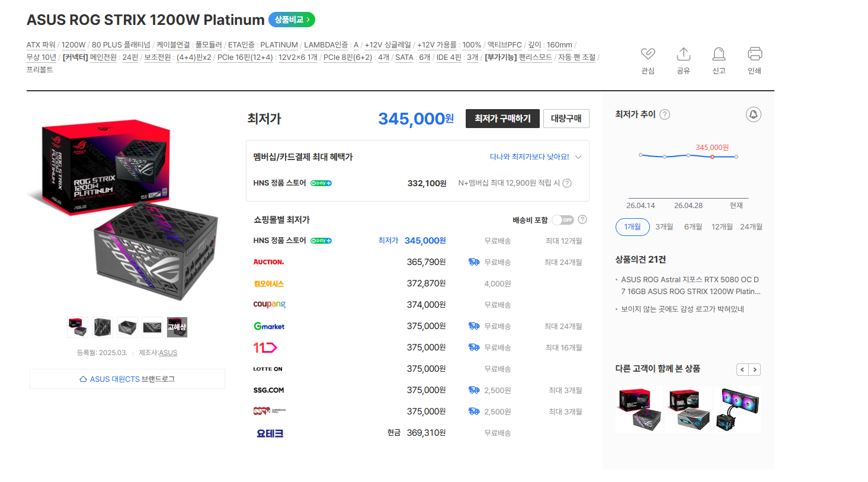This screenshot has width=868, height=482.
Task: Click the Npay+ badge in 멤버십 혜택가 box
Action: click(321, 183)
